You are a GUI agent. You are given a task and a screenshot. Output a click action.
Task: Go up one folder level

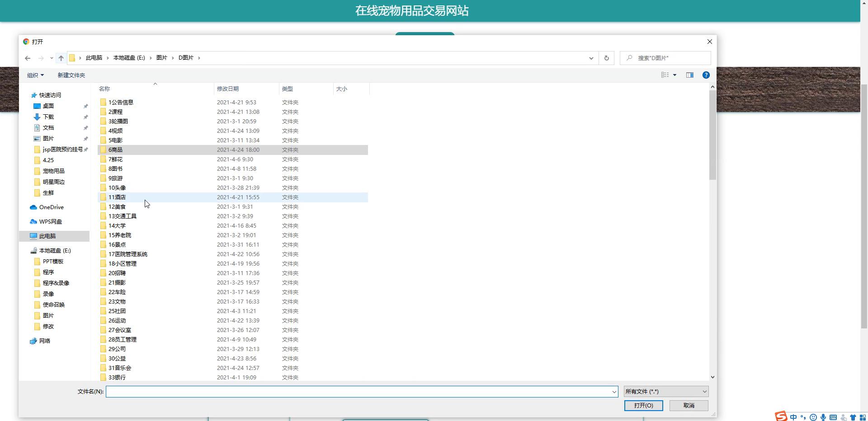click(x=61, y=58)
